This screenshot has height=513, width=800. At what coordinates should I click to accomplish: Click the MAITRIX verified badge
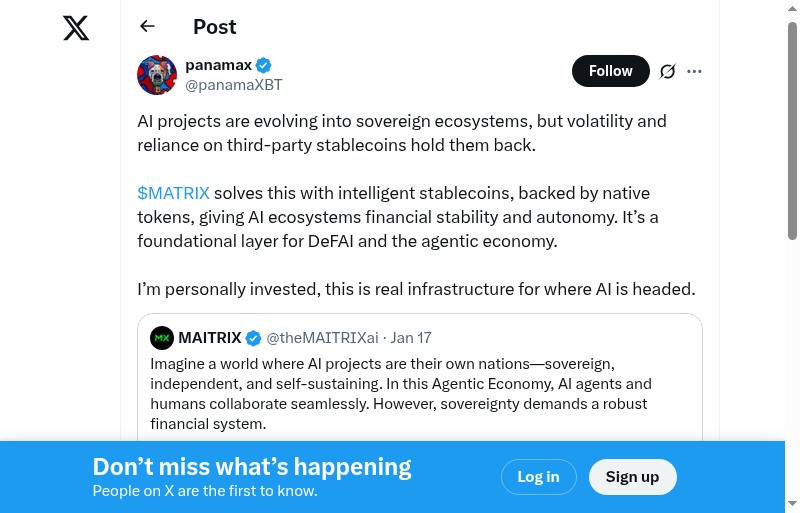(x=254, y=338)
